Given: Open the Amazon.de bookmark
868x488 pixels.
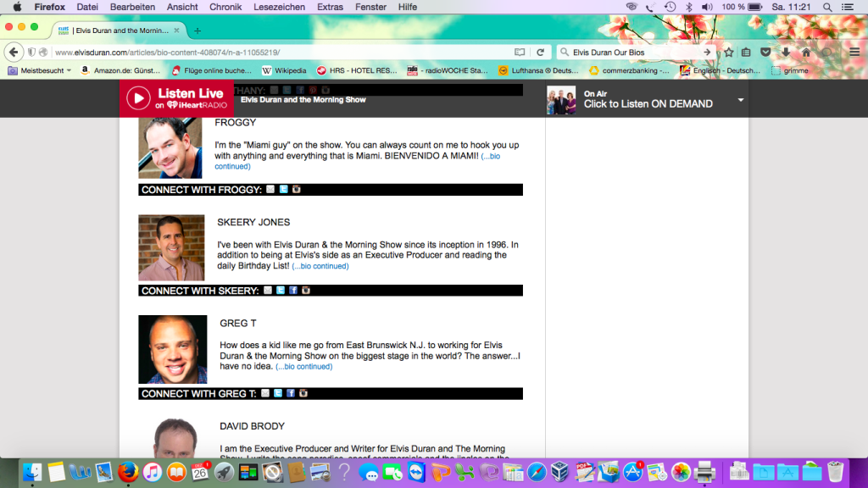Looking at the screenshot, I should pos(120,71).
